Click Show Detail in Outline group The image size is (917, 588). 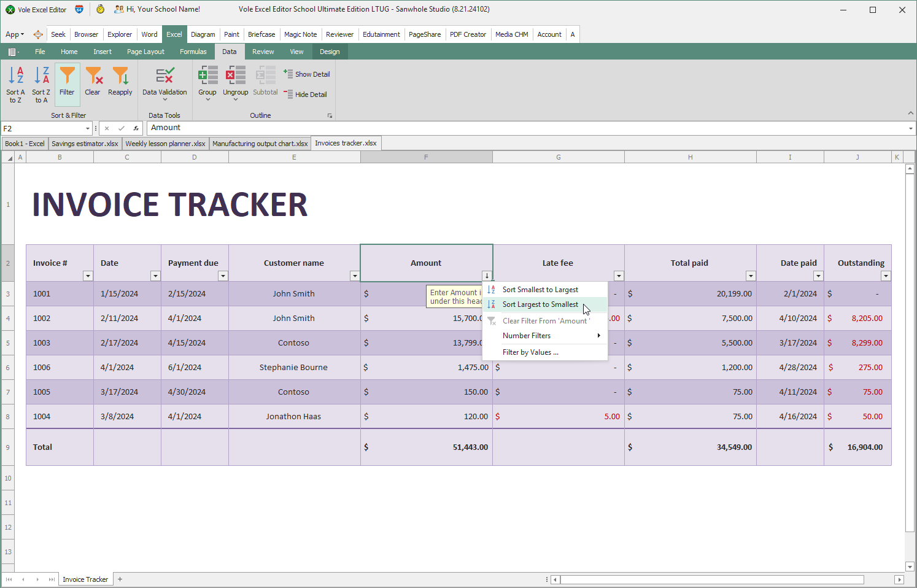click(x=307, y=74)
